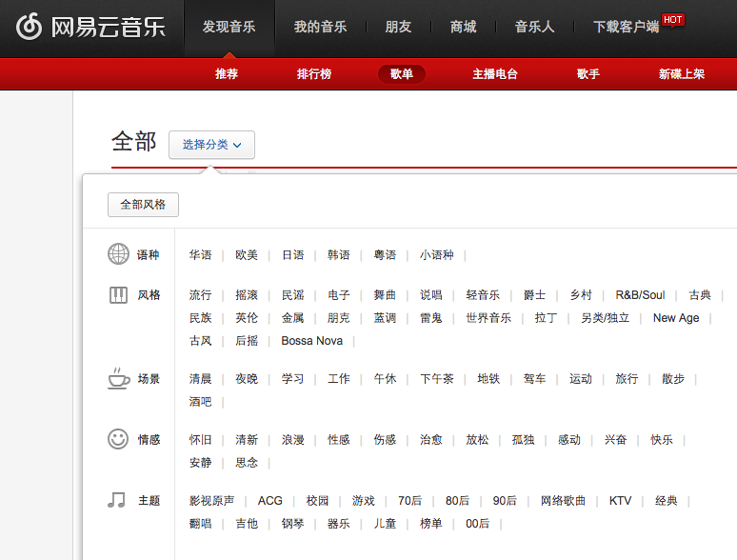Choose the 欧美 language category
Screen dimensions: 737x560
(x=247, y=255)
